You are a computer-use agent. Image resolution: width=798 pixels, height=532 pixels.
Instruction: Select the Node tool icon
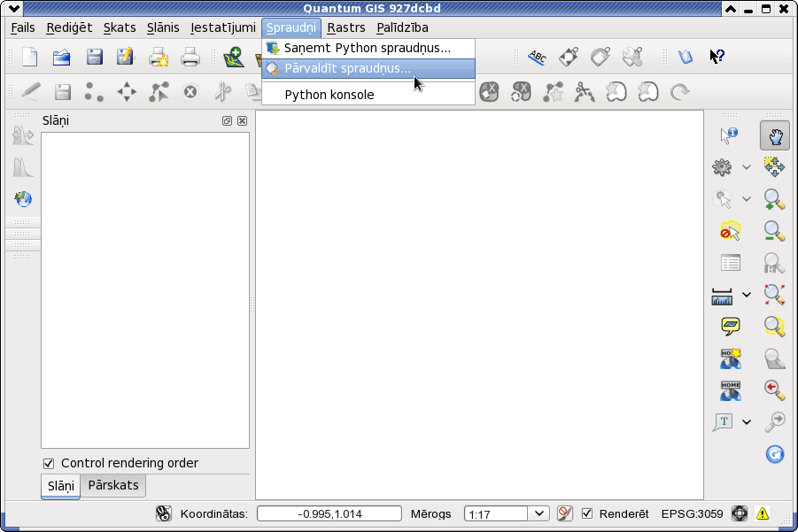tap(159, 92)
